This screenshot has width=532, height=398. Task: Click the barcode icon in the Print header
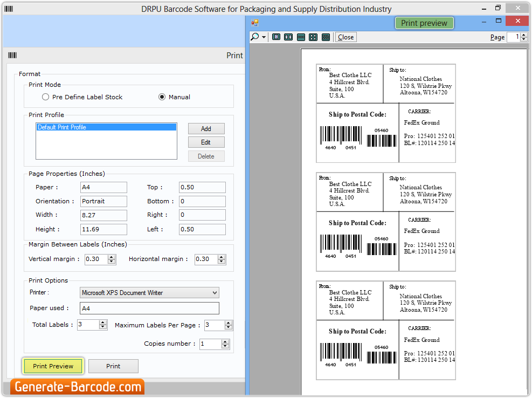coord(12,56)
